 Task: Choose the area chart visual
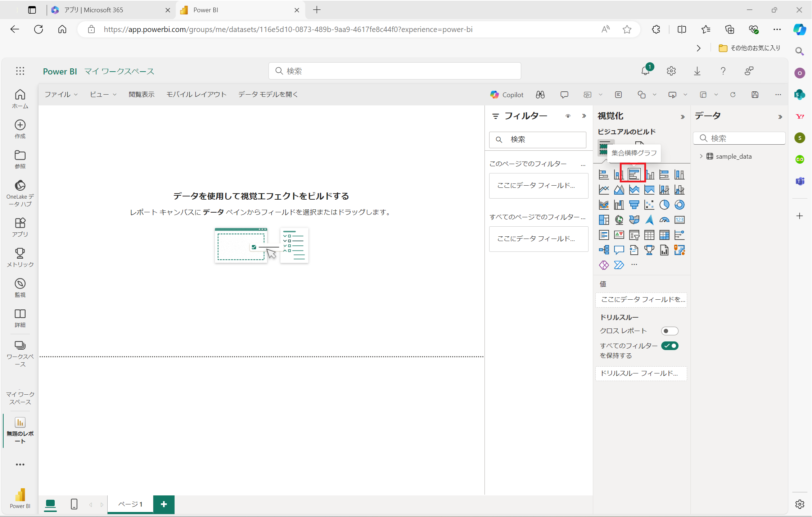pyautogui.click(x=619, y=190)
